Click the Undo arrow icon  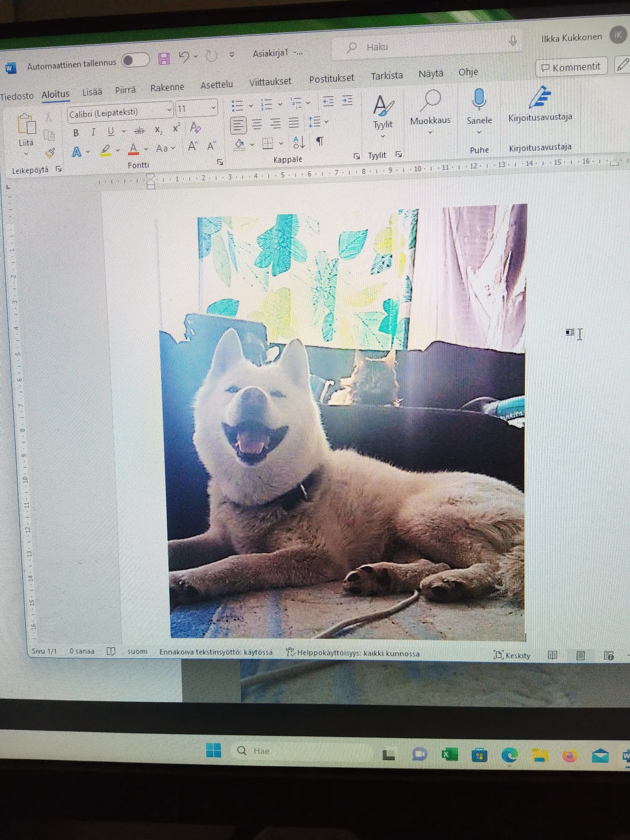184,57
